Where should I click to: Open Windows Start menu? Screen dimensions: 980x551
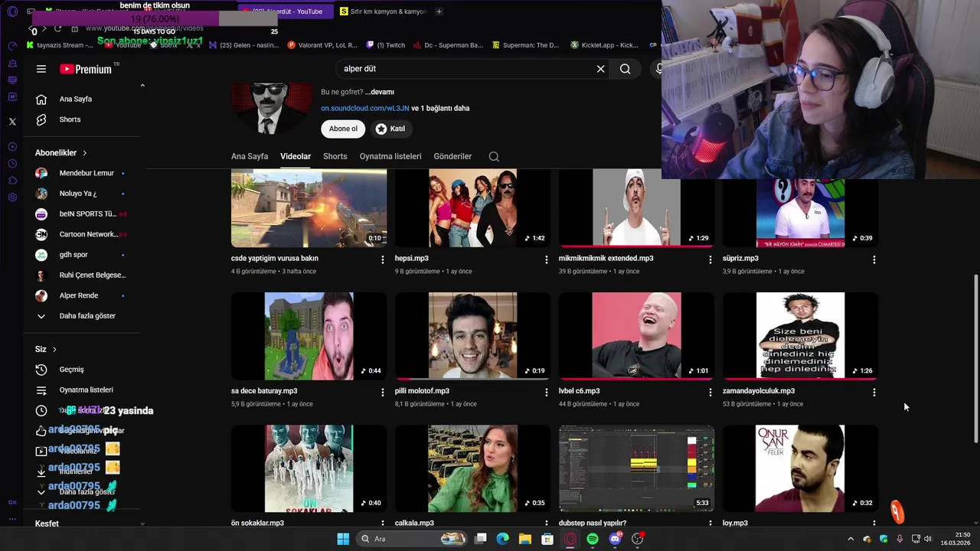click(x=343, y=539)
